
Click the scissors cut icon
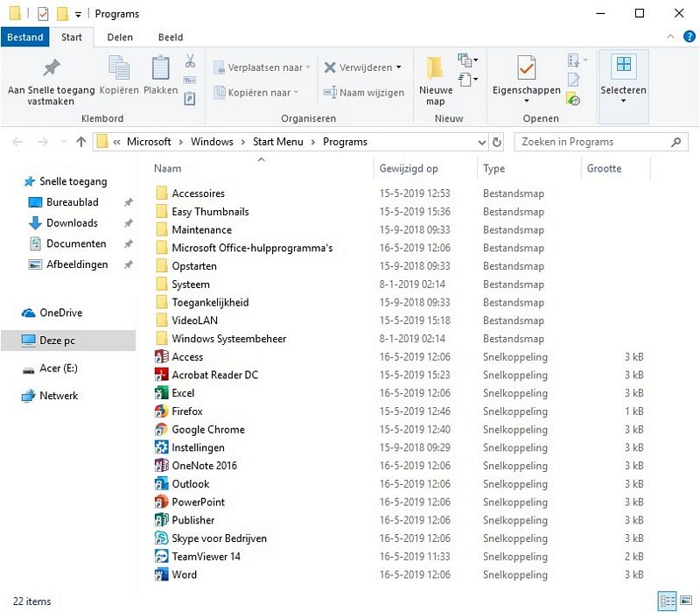(x=190, y=60)
